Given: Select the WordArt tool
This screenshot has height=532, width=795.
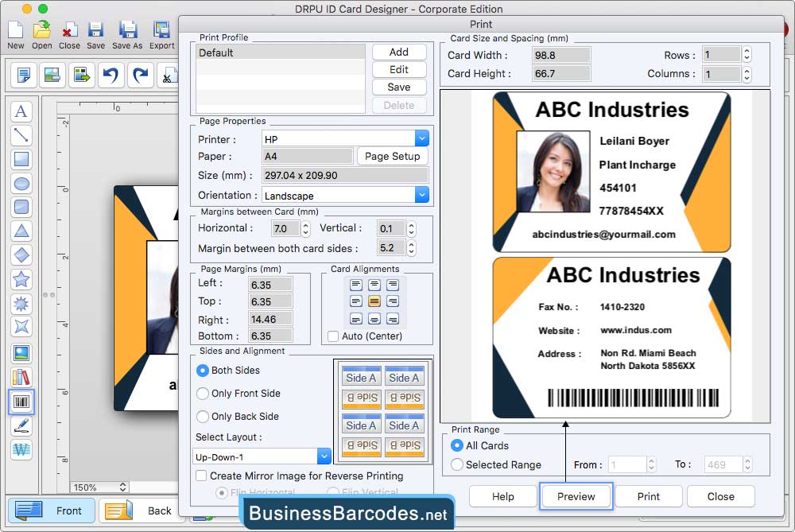Looking at the screenshot, I should [21, 449].
